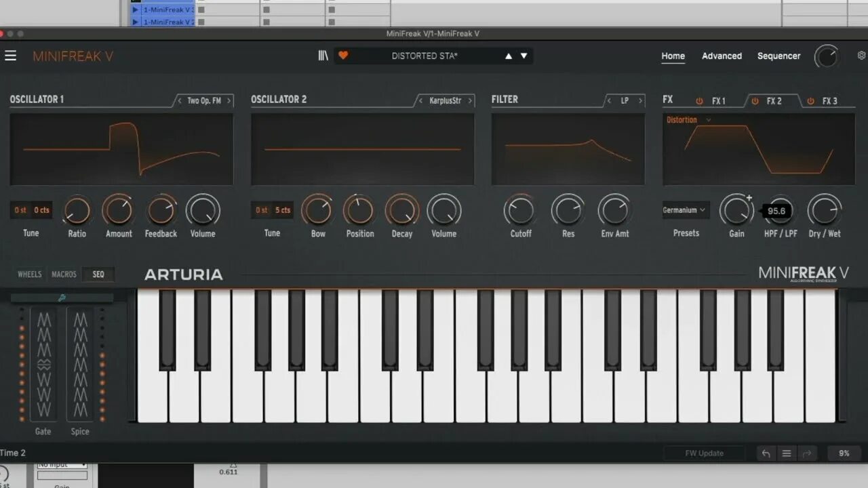Toggle FX 1 power button

coord(699,101)
